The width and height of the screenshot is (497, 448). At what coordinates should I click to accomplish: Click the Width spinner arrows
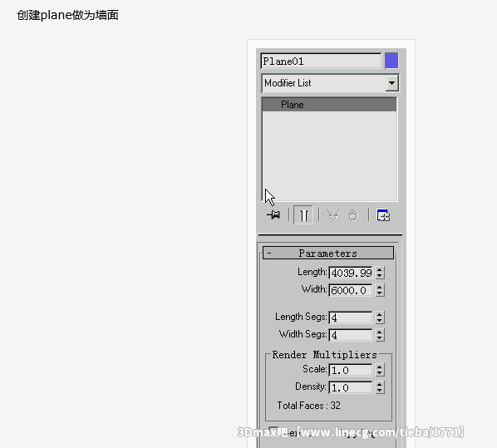pos(380,290)
